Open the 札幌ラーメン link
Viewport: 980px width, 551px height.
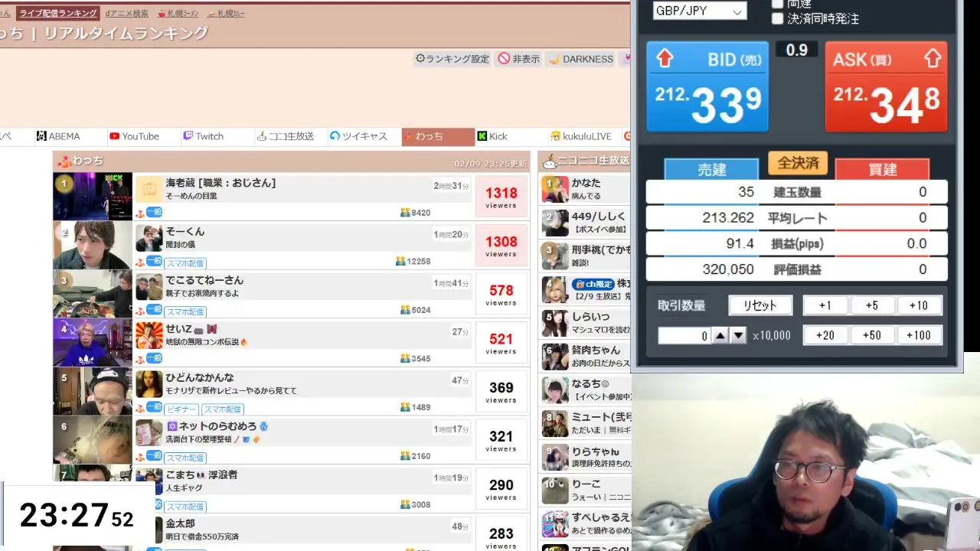coord(178,14)
